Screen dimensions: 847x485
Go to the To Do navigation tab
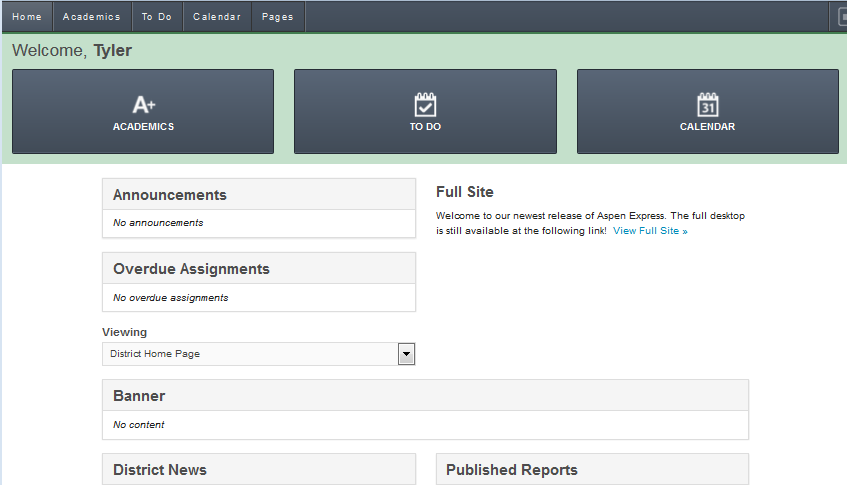[157, 17]
